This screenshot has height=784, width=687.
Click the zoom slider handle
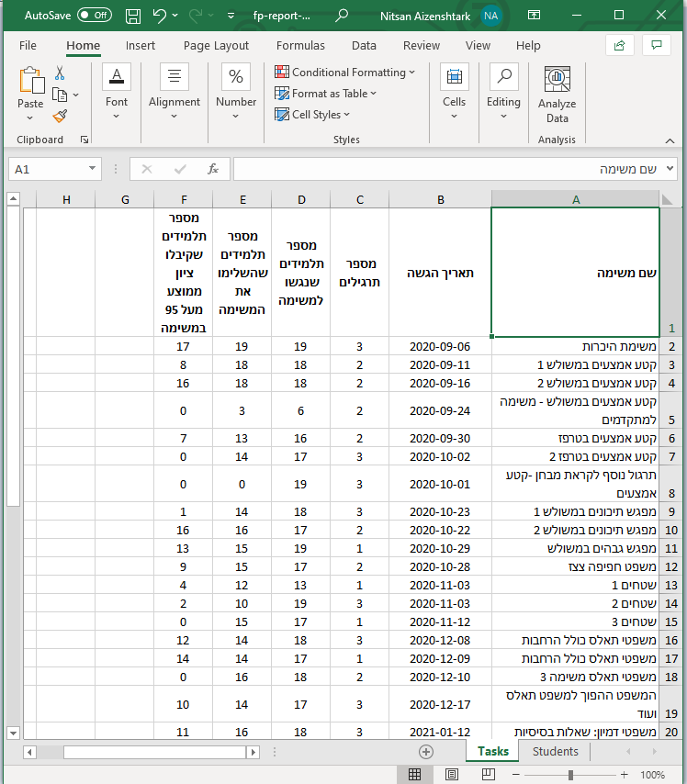[571, 775]
